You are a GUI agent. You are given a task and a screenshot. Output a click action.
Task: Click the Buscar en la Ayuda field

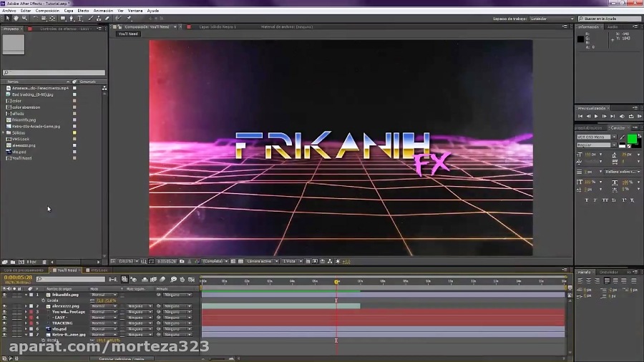pos(610,19)
